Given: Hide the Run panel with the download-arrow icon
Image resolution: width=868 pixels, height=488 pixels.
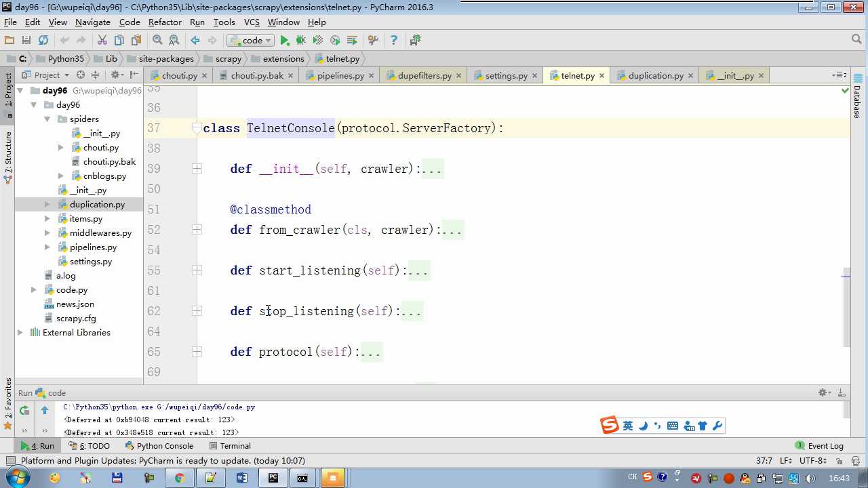Looking at the screenshot, I should click(x=842, y=392).
